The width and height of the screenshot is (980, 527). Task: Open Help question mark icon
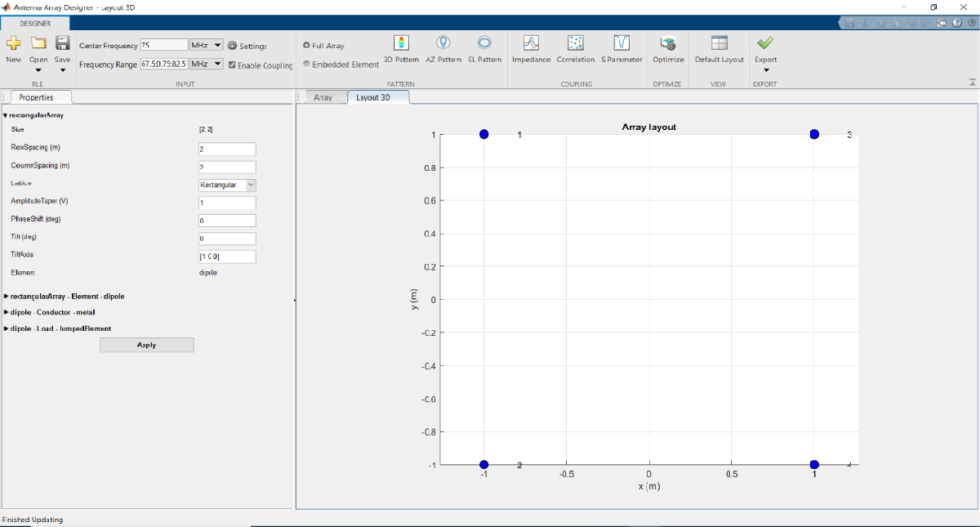(957, 23)
